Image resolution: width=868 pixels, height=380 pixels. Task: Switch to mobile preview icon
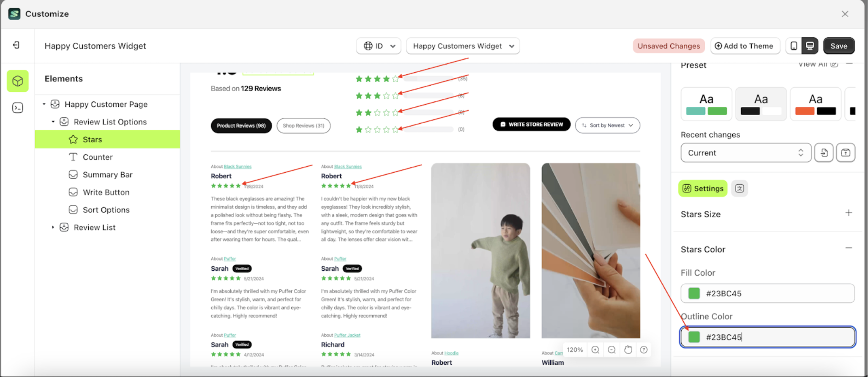[794, 46]
